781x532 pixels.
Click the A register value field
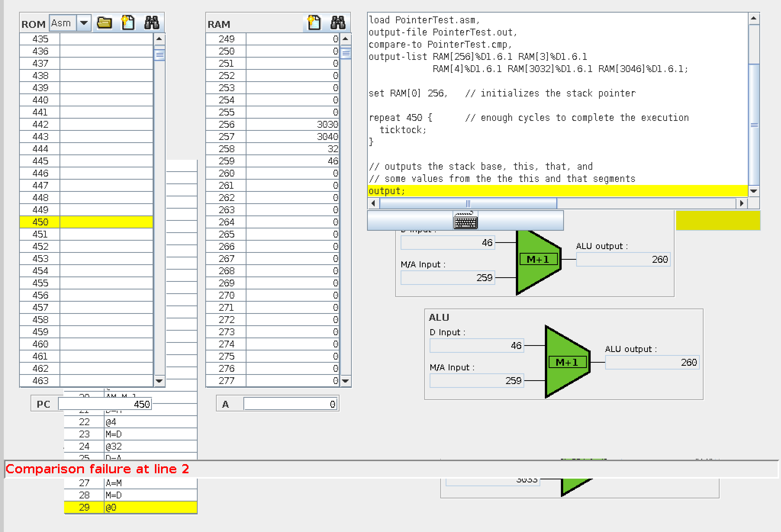(290, 404)
